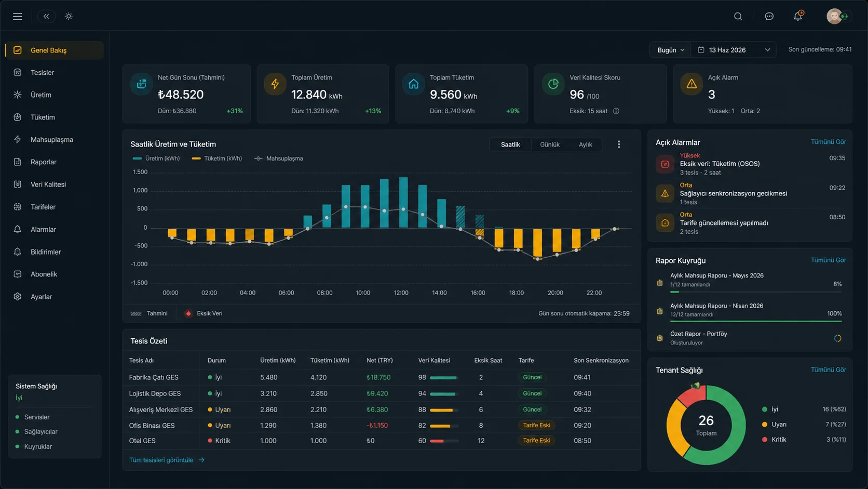Open the 13 Haz 2026 date picker
Viewport: 868px width, 489px height.
[x=734, y=50]
